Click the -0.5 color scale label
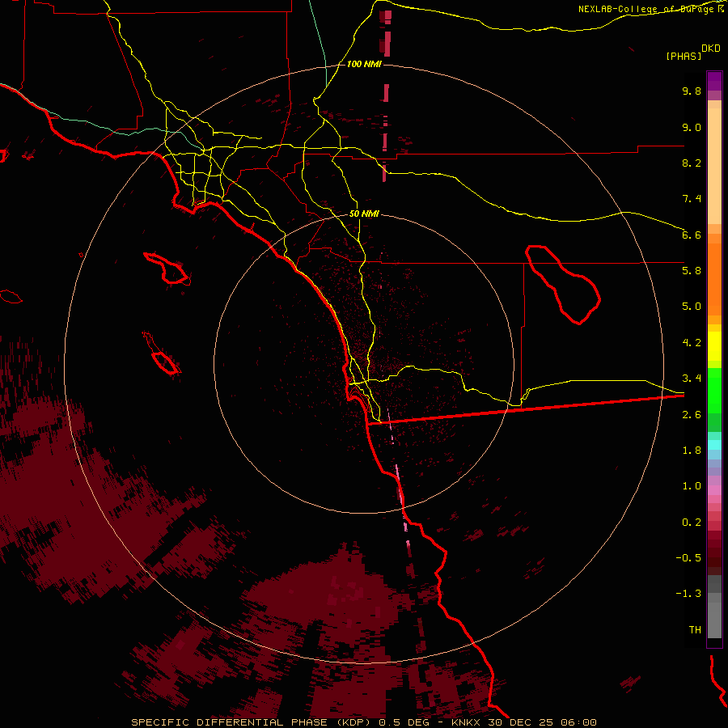 (688, 558)
